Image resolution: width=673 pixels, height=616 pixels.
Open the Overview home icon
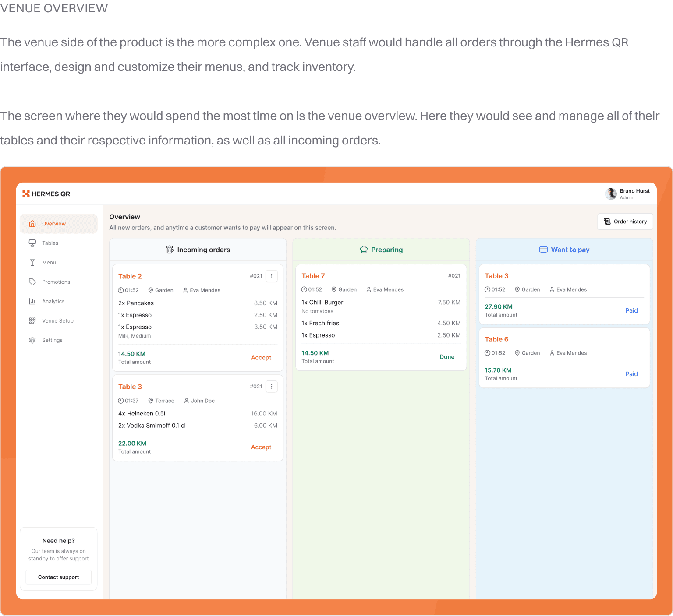point(32,224)
